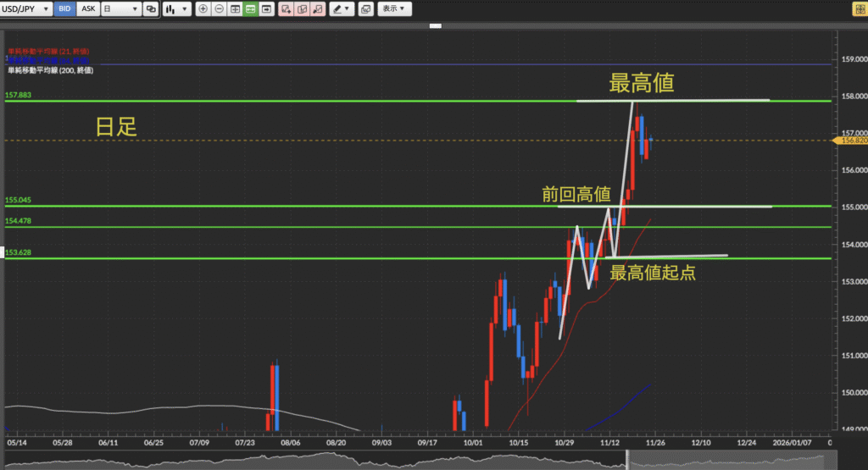Click the zoom in magnifier icon
The image size is (868, 470).
coord(203,9)
